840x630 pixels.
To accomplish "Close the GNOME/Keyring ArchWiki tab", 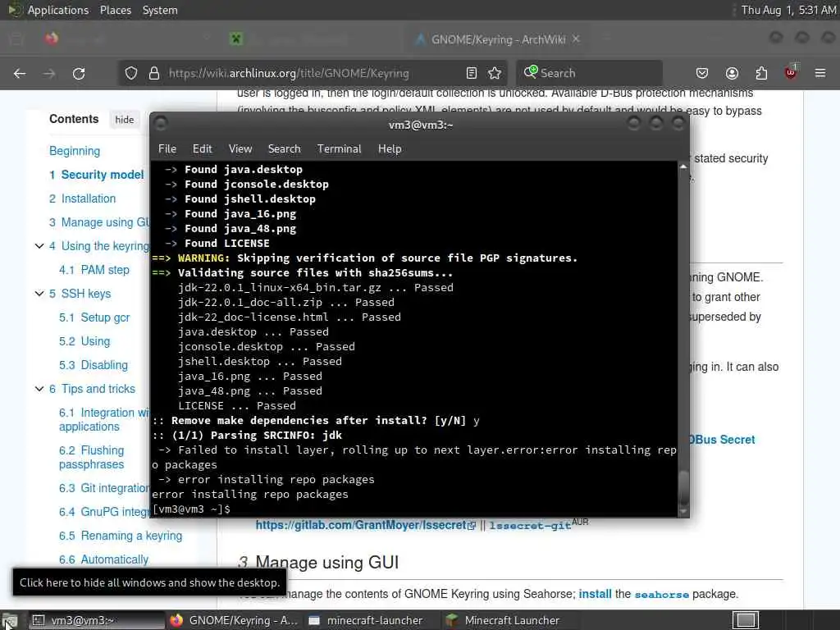I will point(576,39).
